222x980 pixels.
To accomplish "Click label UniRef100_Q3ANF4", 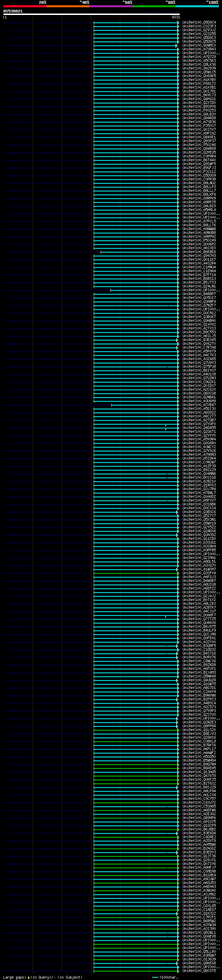I will [199, 302].
